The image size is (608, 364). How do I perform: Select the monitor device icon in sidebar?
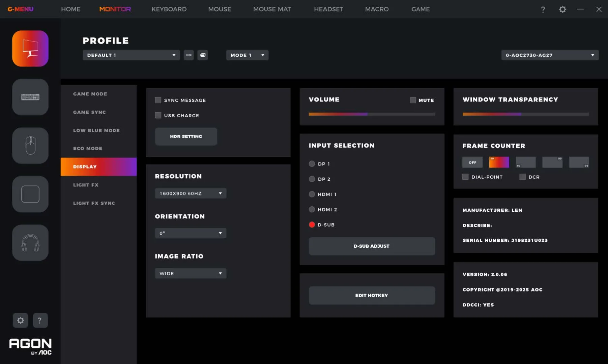pyautogui.click(x=30, y=49)
